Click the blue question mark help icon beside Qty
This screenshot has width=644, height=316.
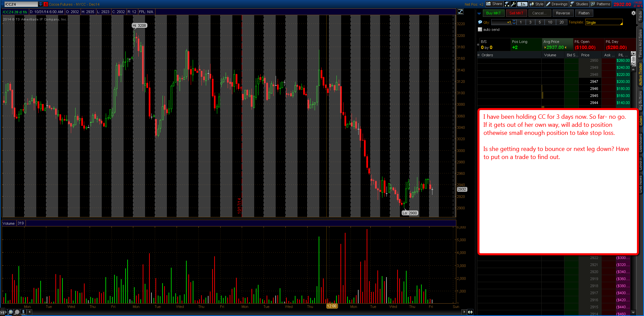480,22
